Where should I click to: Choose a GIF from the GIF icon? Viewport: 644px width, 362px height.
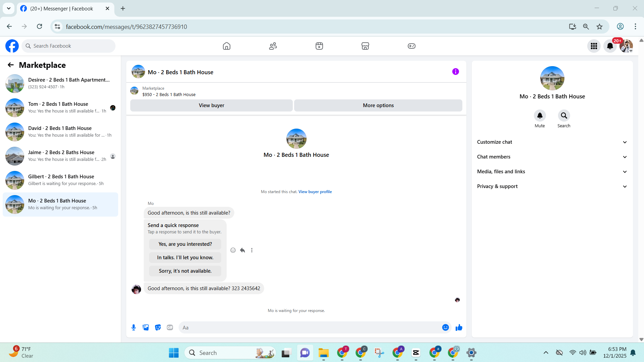(x=170, y=327)
